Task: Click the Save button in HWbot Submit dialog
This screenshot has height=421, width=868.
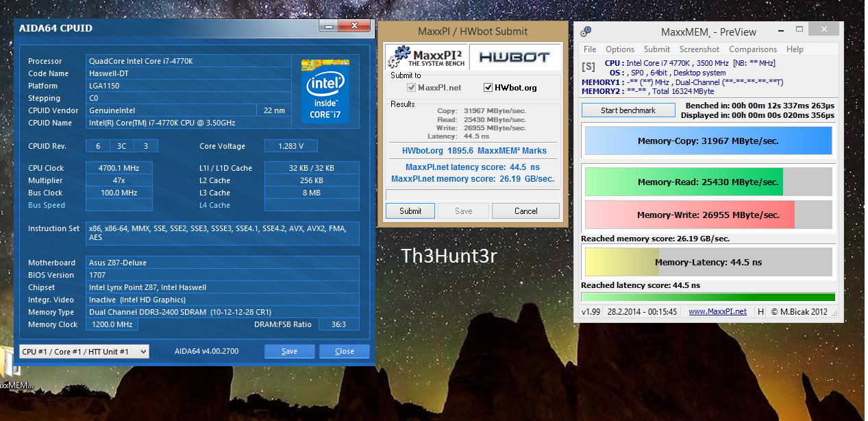Action: pos(464,211)
